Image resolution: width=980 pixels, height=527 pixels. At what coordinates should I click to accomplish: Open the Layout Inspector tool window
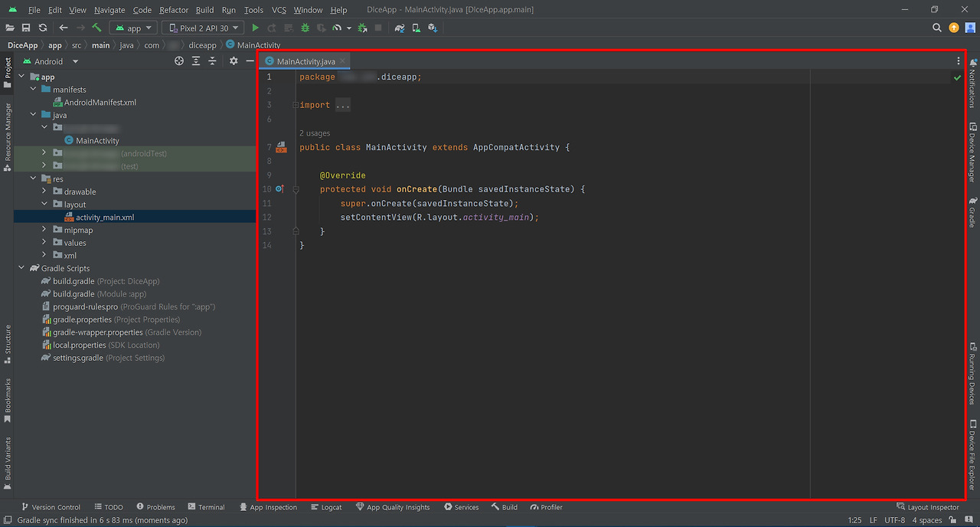(x=927, y=507)
